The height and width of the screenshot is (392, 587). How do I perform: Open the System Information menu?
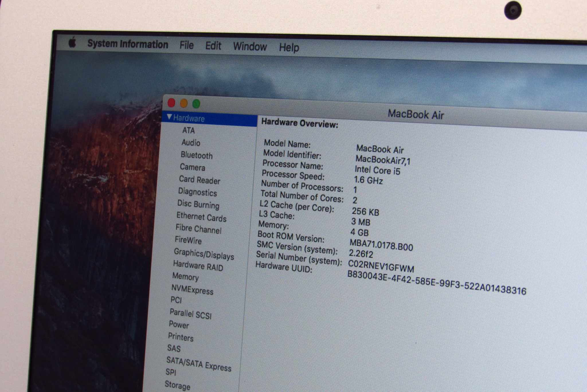(x=128, y=44)
